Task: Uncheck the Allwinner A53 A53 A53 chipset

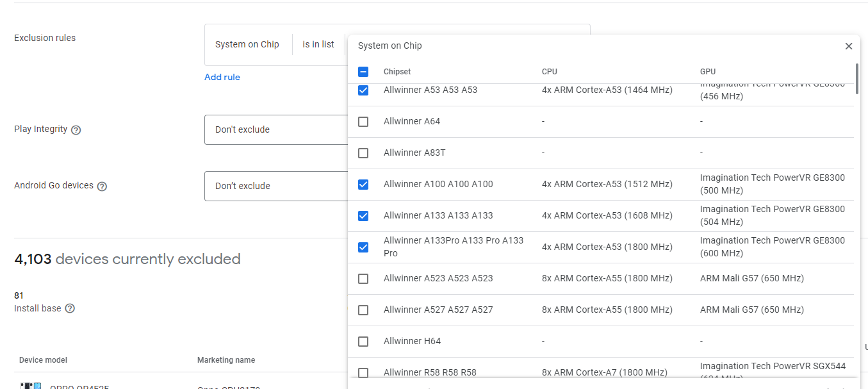Action: pyautogui.click(x=363, y=90)
